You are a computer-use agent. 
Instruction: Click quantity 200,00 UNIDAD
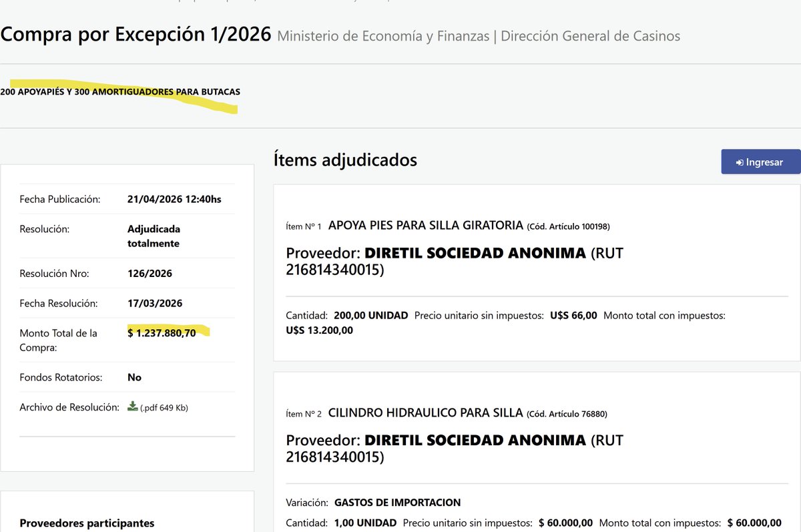click(x=370, y=315)
